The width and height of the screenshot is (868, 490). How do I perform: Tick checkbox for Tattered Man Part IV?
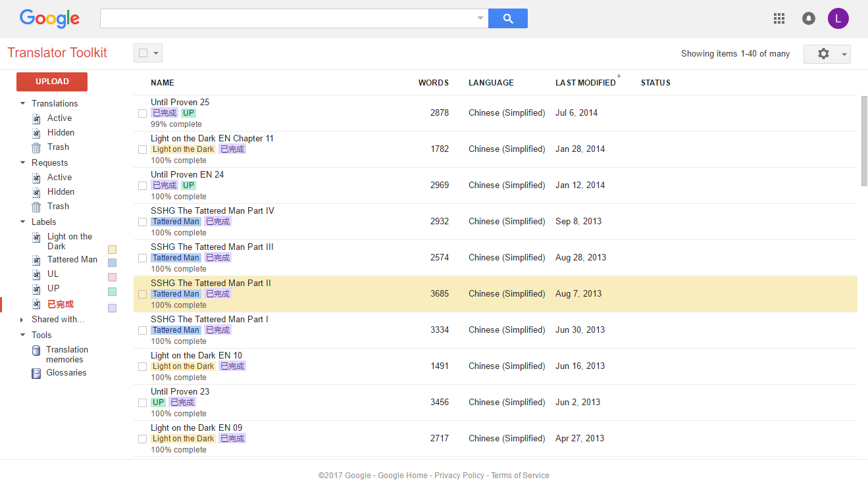click(142, 222)
